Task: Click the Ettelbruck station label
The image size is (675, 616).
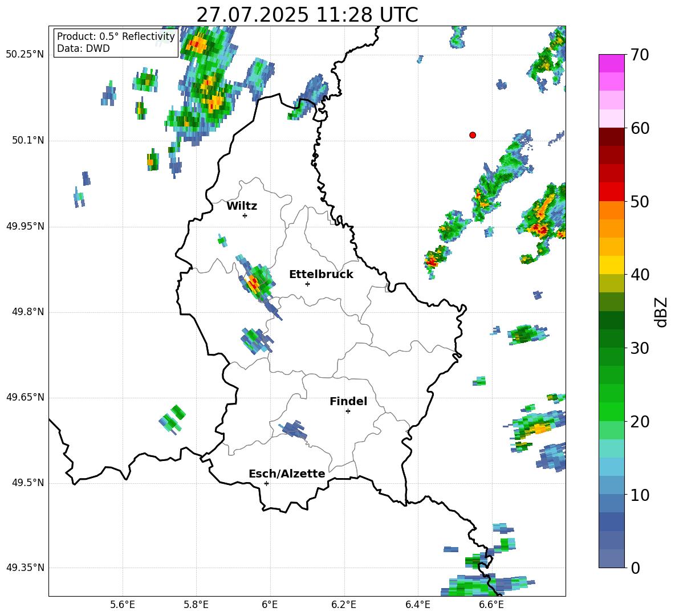Action: [321, 275]
